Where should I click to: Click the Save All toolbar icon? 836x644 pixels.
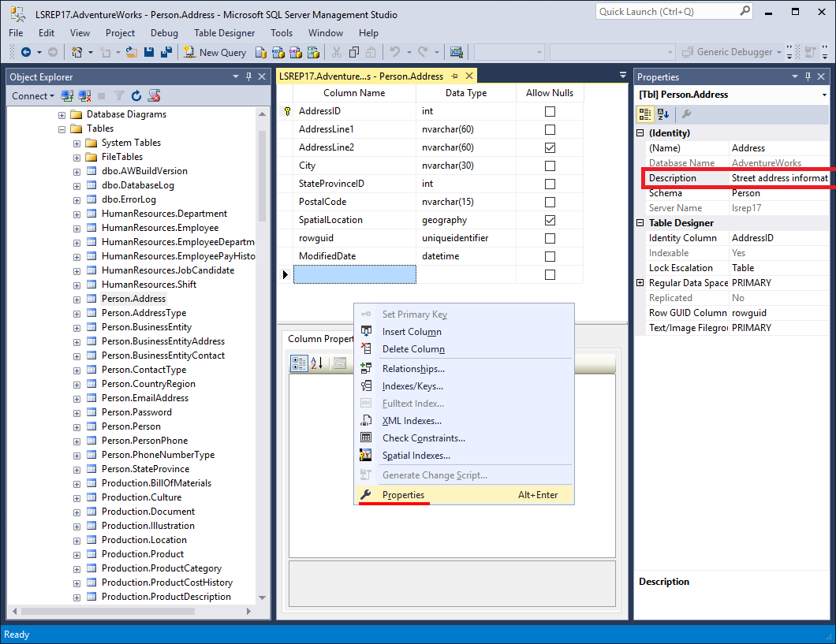166,52
